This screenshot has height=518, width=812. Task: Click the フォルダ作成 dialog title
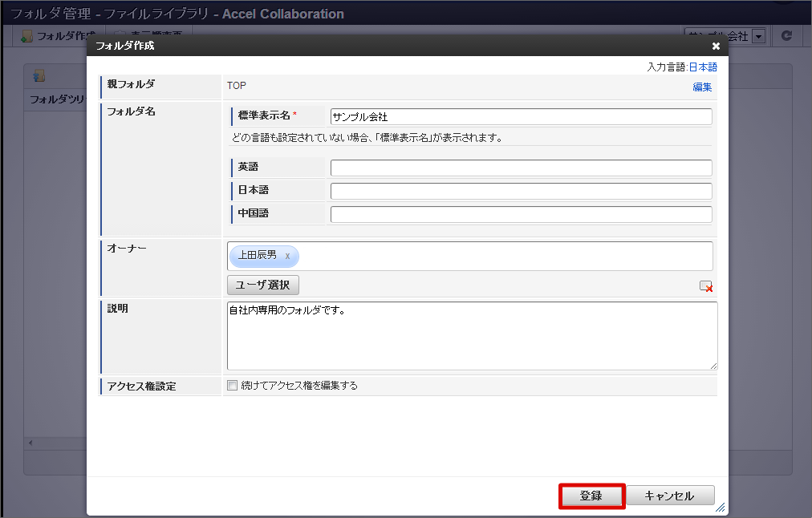point(125,46)
